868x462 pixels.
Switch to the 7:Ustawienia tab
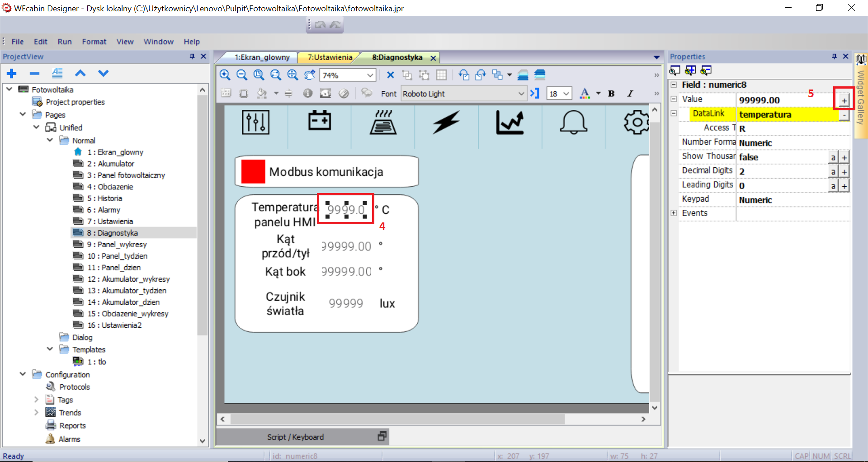click(330, 57)
